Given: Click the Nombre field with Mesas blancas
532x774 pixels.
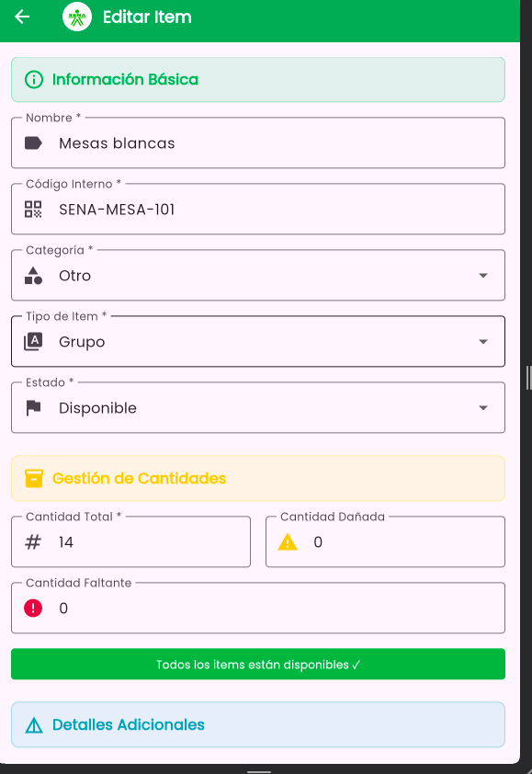Looking at the screenshot, I should [x=258, y=143].
